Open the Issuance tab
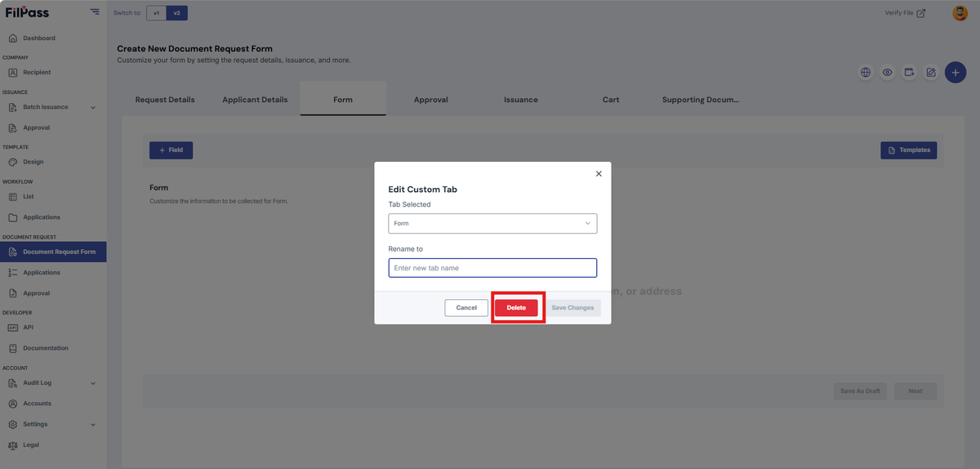980x469 pixels. pos(521,100)
